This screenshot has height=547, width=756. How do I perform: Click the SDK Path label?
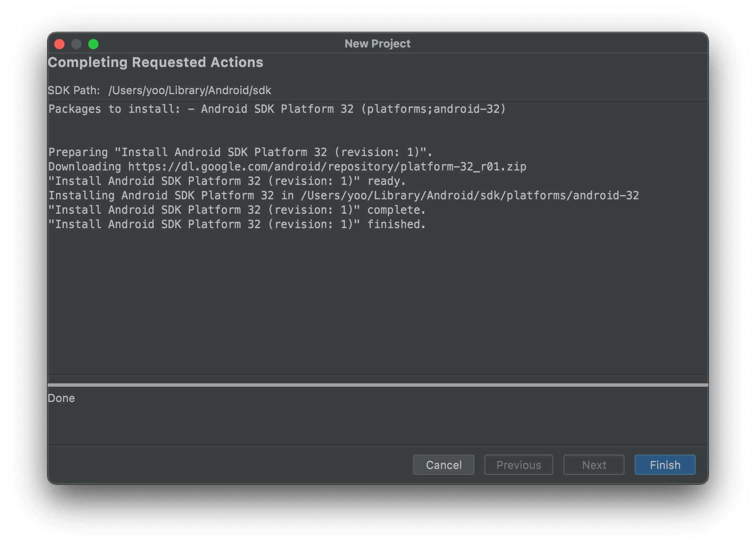click(x=74, y=90)
